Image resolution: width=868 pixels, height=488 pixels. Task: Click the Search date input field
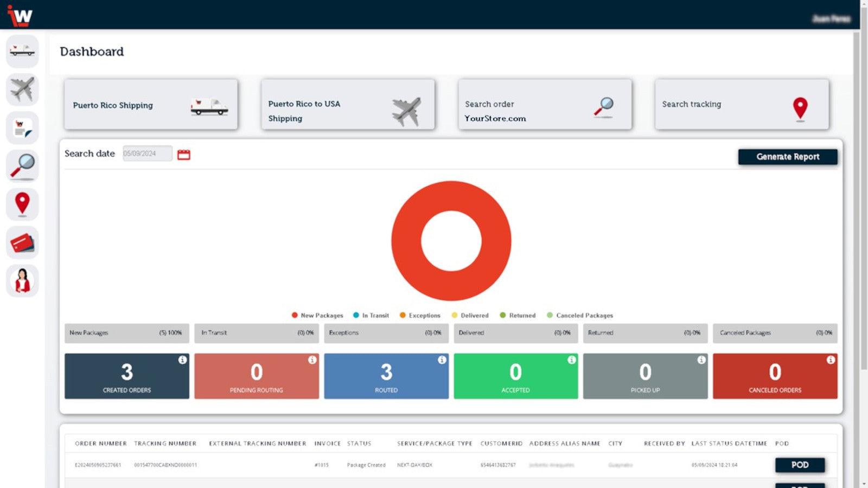147,153
